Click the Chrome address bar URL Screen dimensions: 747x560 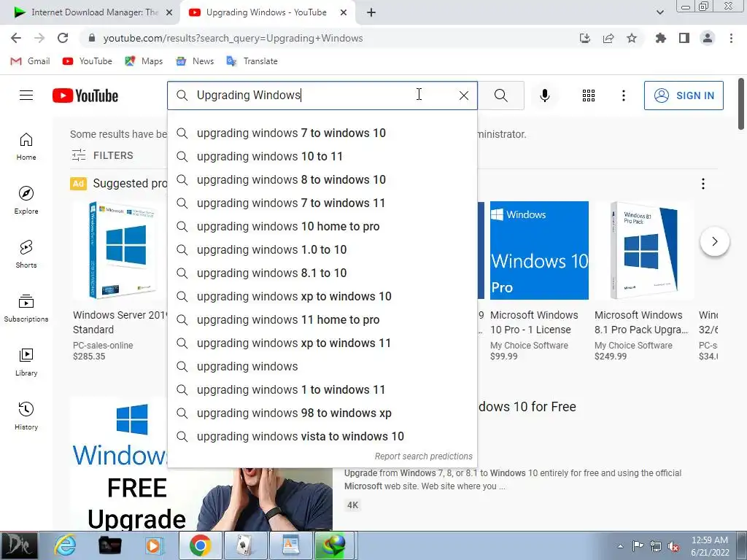[233, 38]
